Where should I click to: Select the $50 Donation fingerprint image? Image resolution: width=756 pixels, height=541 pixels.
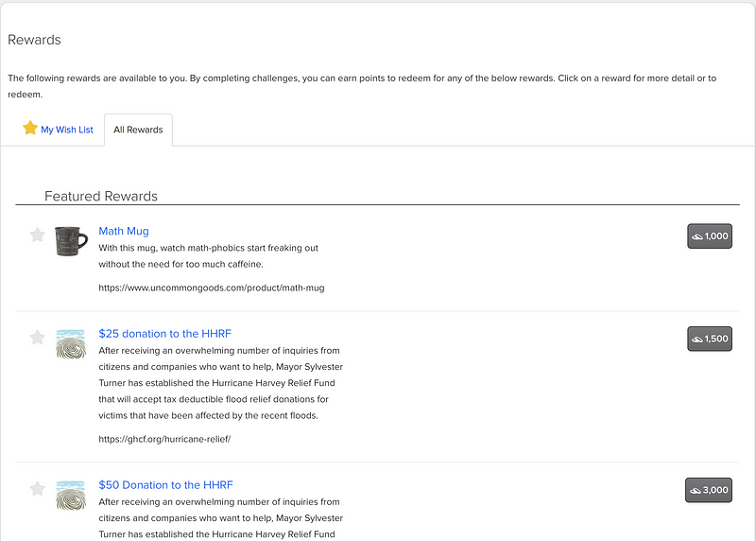tap(71, 495)
